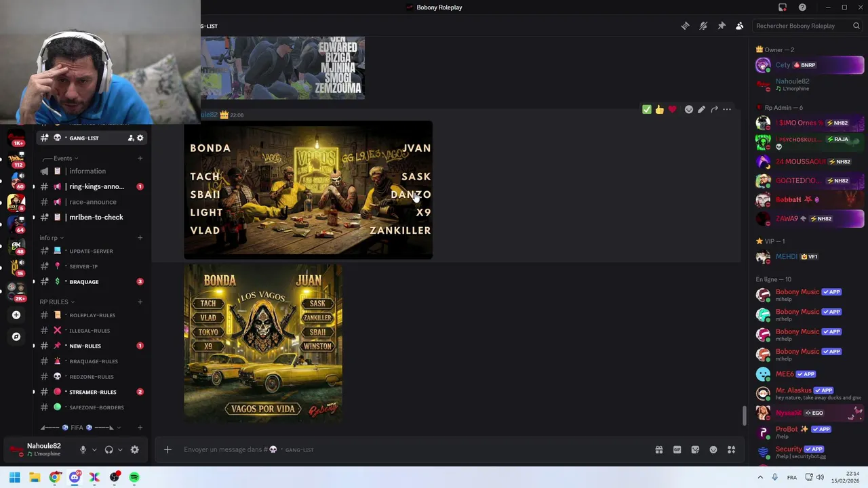This screenshot has height=488, width=868.
Task: Open the update-server channel
Action: click(91, 251)
